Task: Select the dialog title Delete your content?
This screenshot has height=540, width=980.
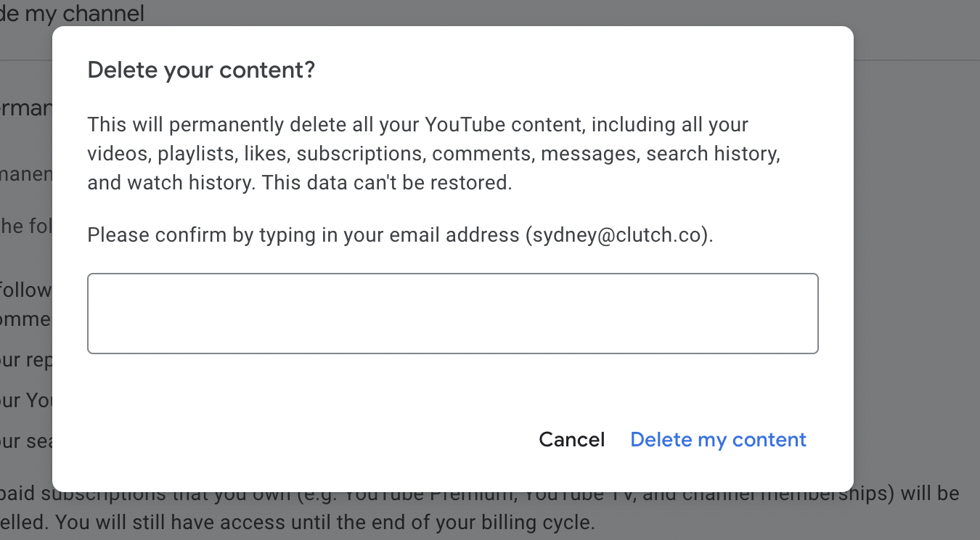Action: coord(201,70)
